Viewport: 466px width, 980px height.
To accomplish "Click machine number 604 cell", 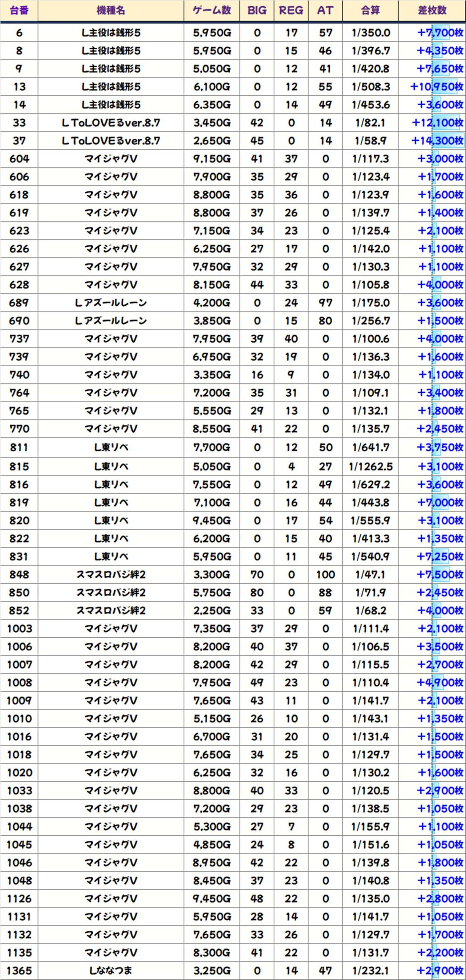I will 19,159.
